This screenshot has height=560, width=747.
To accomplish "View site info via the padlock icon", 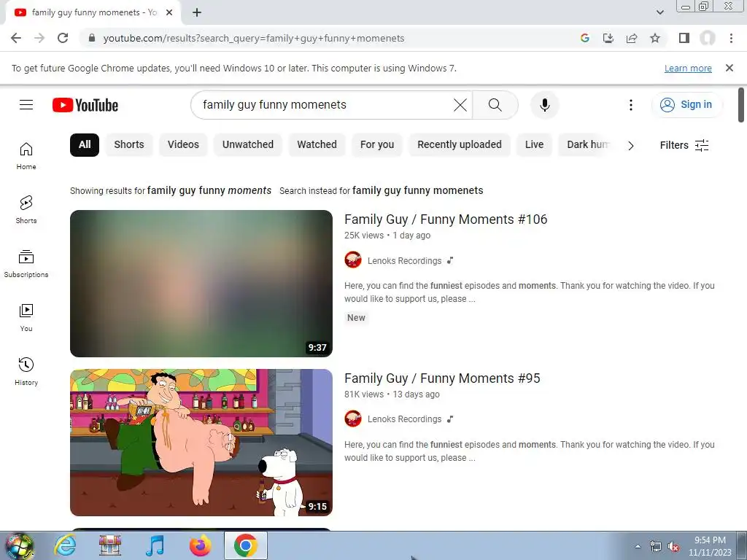I will (92, 38).
